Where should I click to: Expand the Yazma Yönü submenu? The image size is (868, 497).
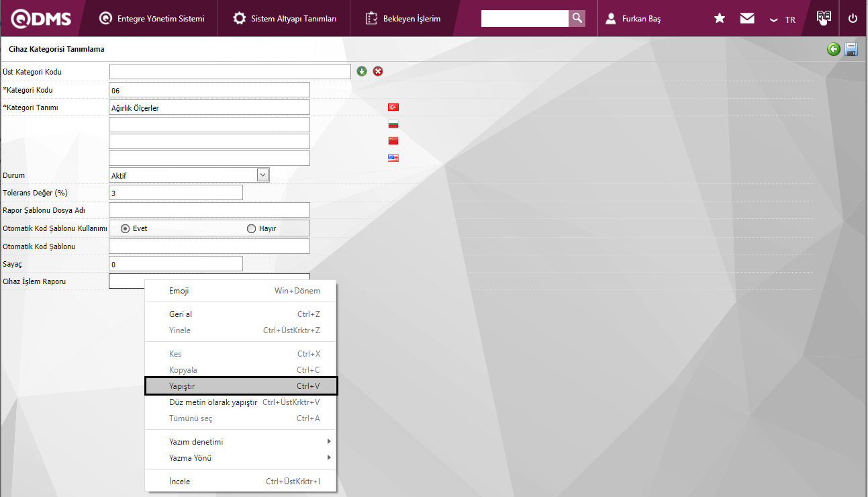tap(241, 458)
